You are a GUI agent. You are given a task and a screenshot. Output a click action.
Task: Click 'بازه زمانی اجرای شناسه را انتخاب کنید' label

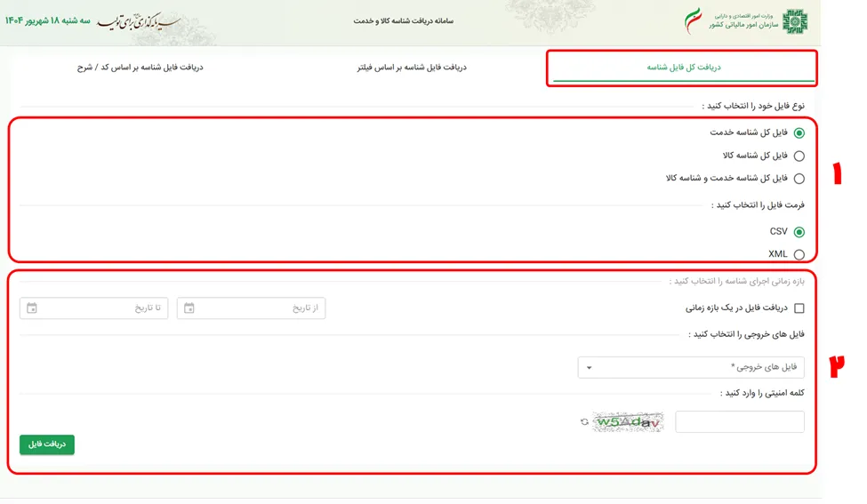736,281
